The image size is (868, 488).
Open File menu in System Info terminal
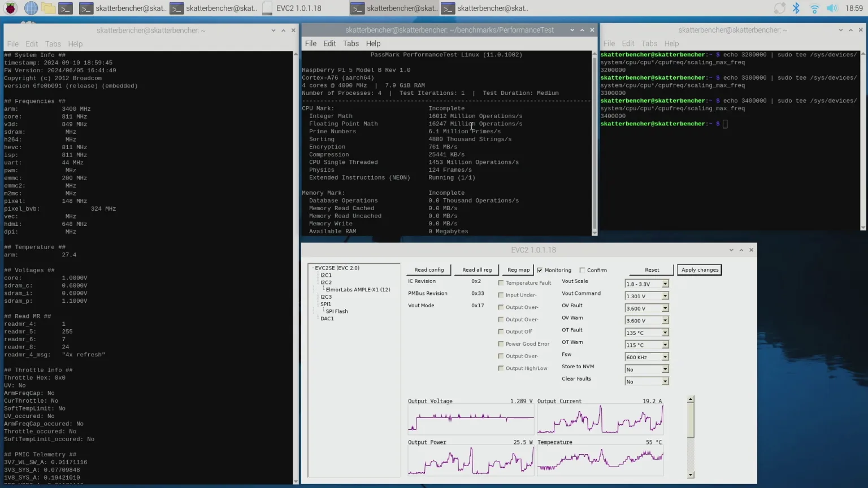coord(13,44)
